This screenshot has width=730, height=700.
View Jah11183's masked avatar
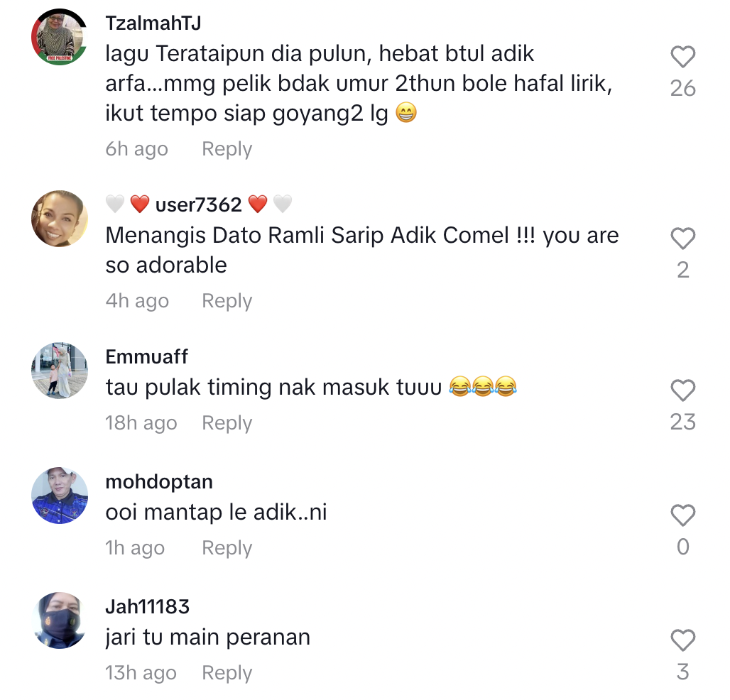(x=60, y=620)
